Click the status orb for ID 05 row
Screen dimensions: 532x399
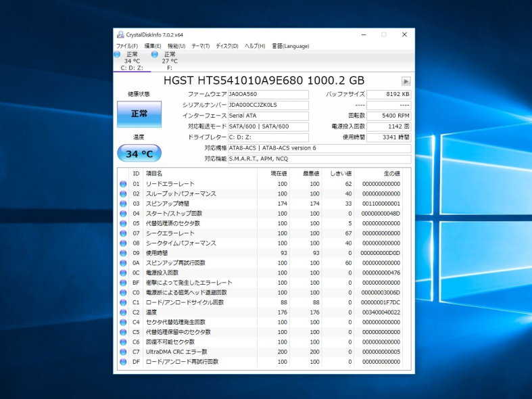[123, 223]
